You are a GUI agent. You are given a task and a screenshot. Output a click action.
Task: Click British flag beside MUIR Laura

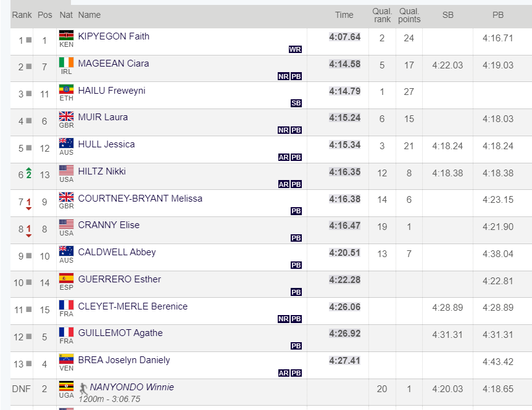(x=66, y=117)
